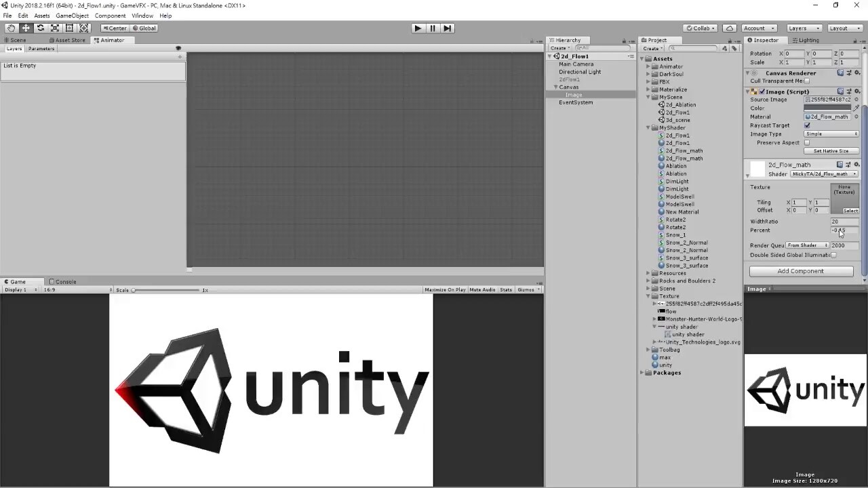Toggle Animator layer visibility eye icon
Viewport: 868px width, 488px height.
coord(178,48)
